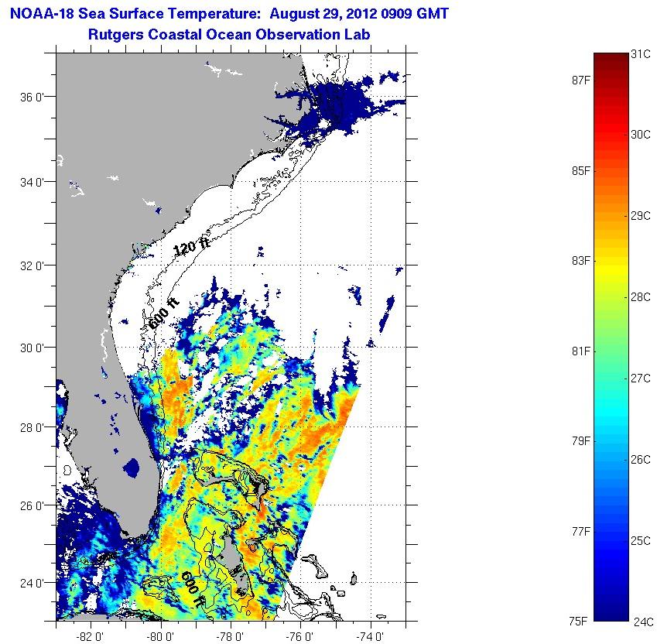The width and height of the screenshot is (657, 644).
Task: Click the 75F label on the colorbar
Action: 578,622
